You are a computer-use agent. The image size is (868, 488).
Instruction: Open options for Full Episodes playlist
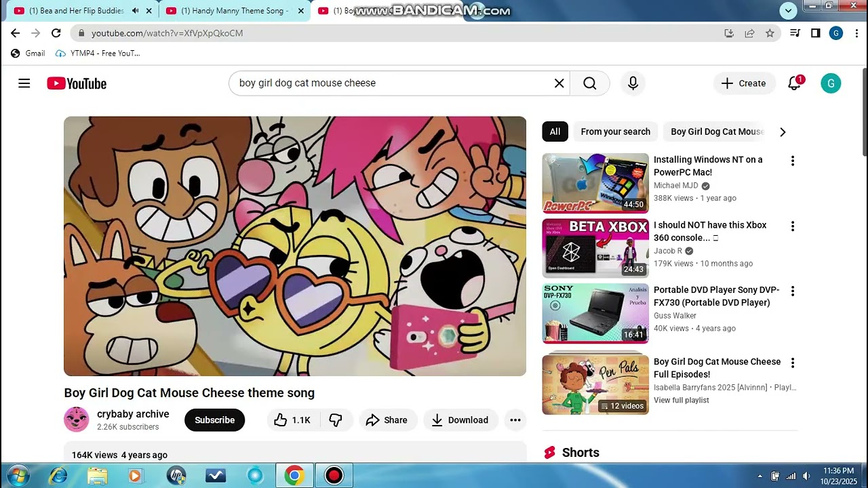[792, 363]
